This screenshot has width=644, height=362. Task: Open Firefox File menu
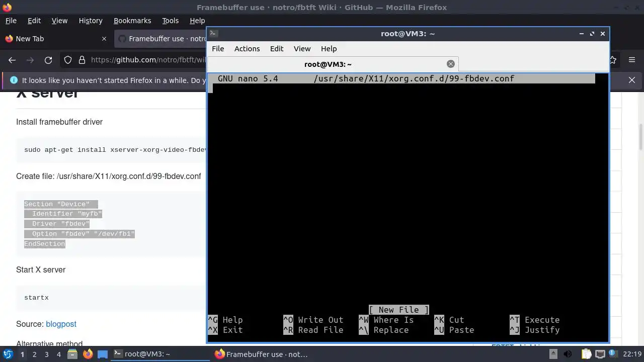[x=11, y=21]
